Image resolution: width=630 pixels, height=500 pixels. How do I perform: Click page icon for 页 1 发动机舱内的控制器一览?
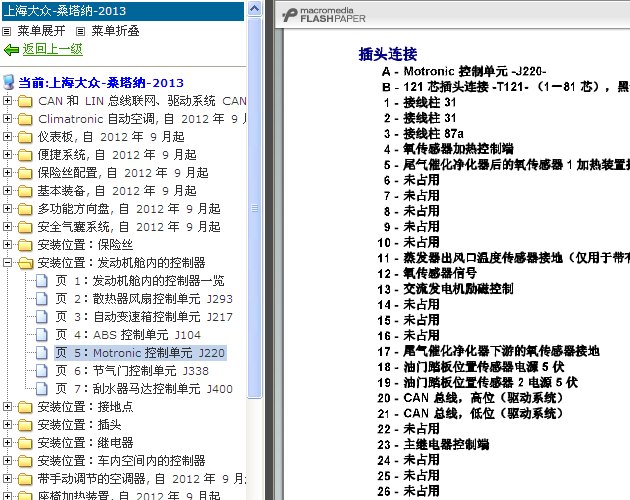click(x=41, y=281)
